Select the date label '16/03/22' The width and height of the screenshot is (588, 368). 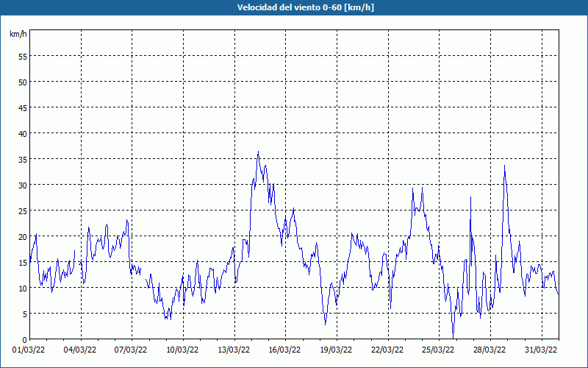click(284, 350)
